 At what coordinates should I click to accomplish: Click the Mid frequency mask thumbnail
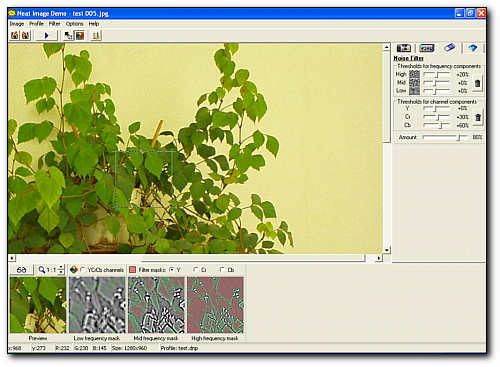[x=156, y=305]
